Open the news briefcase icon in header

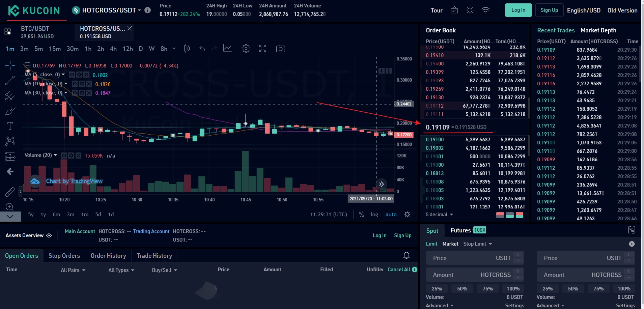click(x=454, y=10)
